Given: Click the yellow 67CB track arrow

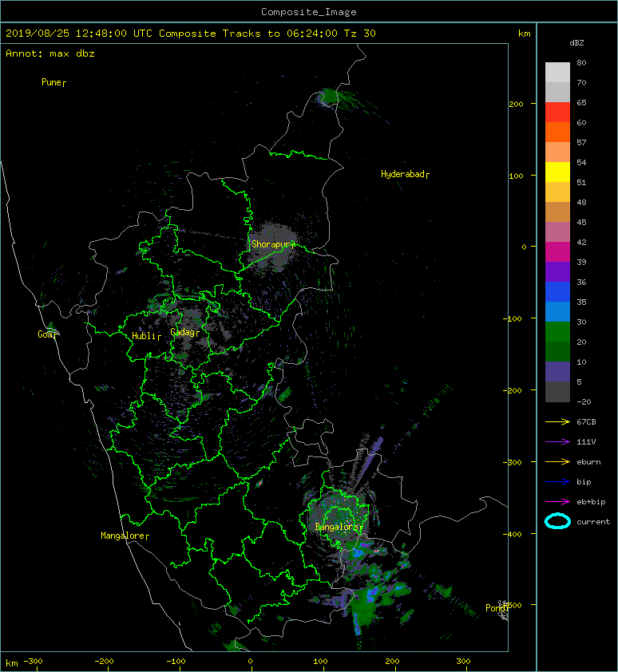Looking at the screenshot, I should [557, 421].
